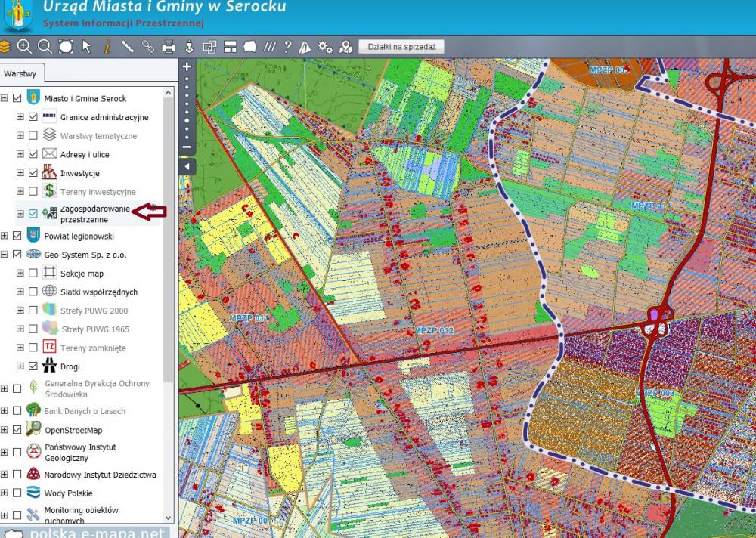The width and height of the screenshot is (756, 538).
Task: Expand the Powiat legionowski tree node
Action: pyautogui.click(x=5, y=236)
